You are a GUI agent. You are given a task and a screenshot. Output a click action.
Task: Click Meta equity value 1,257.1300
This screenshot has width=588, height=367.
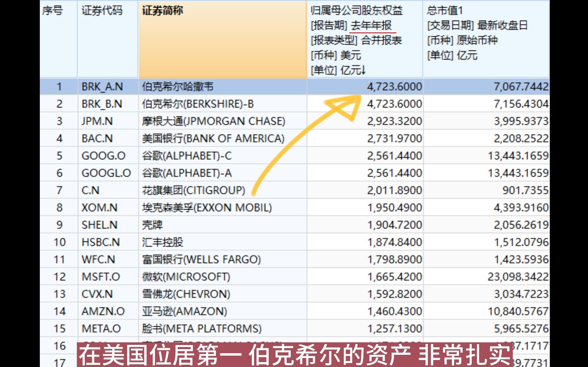(395, 329)
